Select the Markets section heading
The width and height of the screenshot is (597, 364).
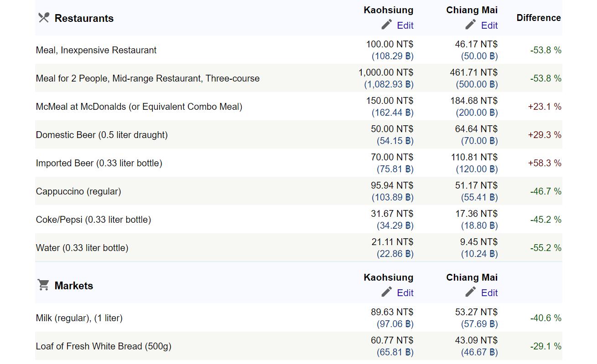[x=73, y=286]
